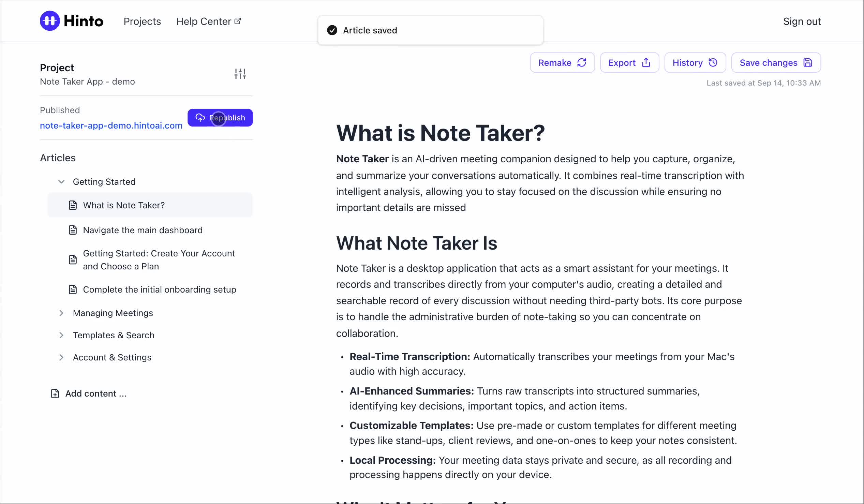The height and width of the screenshot is (504, 864).
Task: Open the History clock icon
Action: click(x=713, y=63)
